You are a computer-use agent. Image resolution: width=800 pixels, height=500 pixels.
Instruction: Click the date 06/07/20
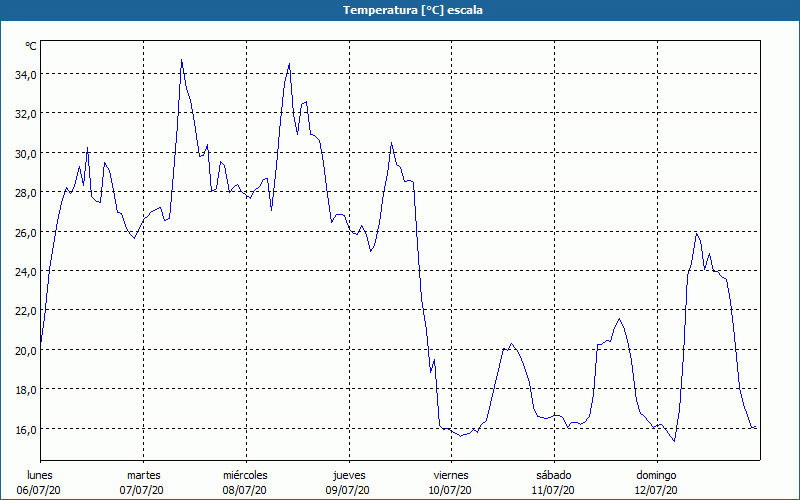click(39, 490)
